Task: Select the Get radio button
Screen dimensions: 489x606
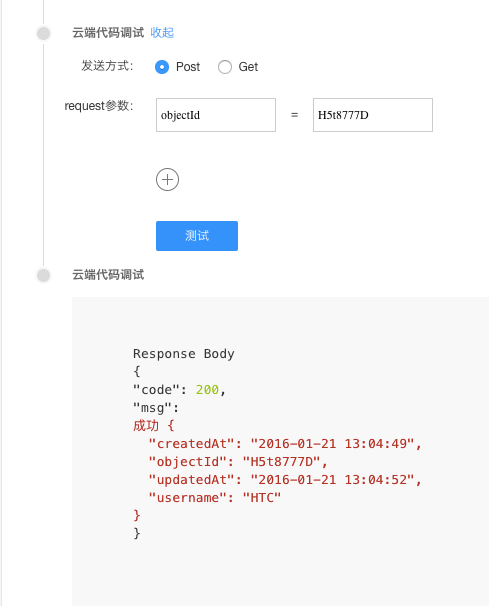Action: (225, 67)
